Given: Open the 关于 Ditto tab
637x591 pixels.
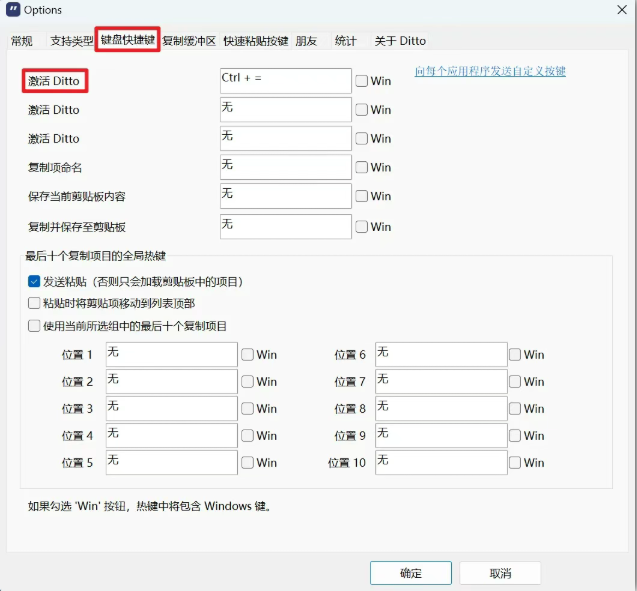Looking at the screenshot, I should (400, 41).
